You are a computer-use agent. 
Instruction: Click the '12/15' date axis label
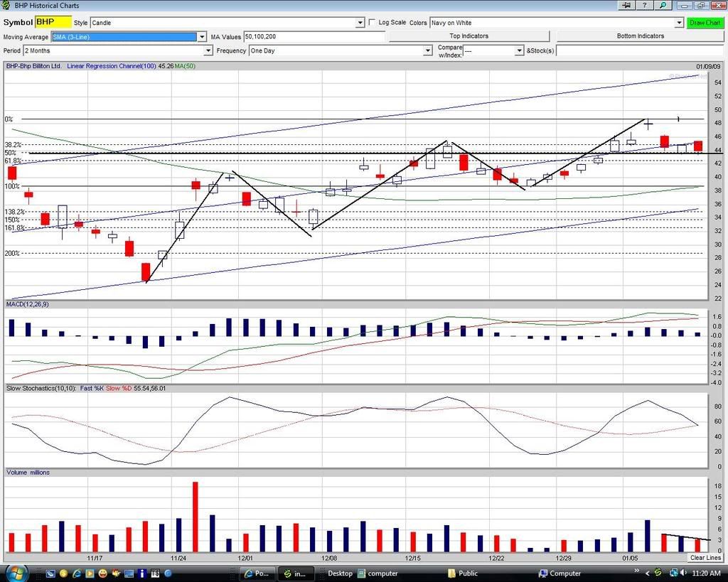click(x=412, y=558)
